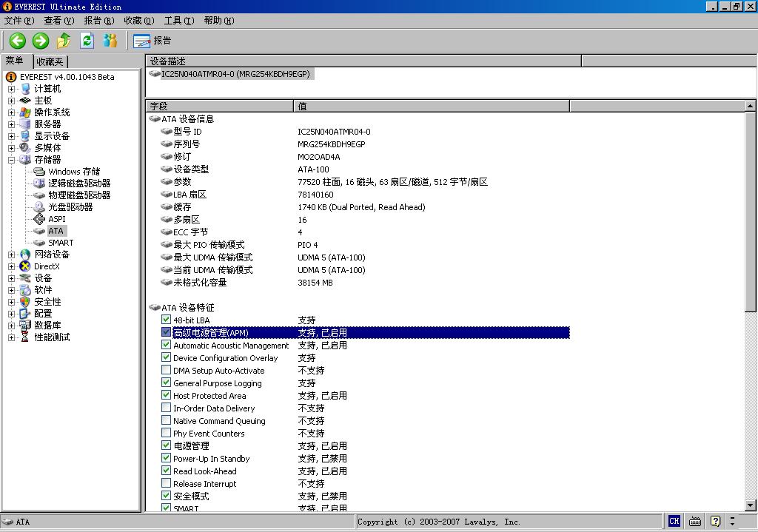Click the Up folder arrow toolbar icon
This screenshot has width=758, height=532.
(64, 41)
